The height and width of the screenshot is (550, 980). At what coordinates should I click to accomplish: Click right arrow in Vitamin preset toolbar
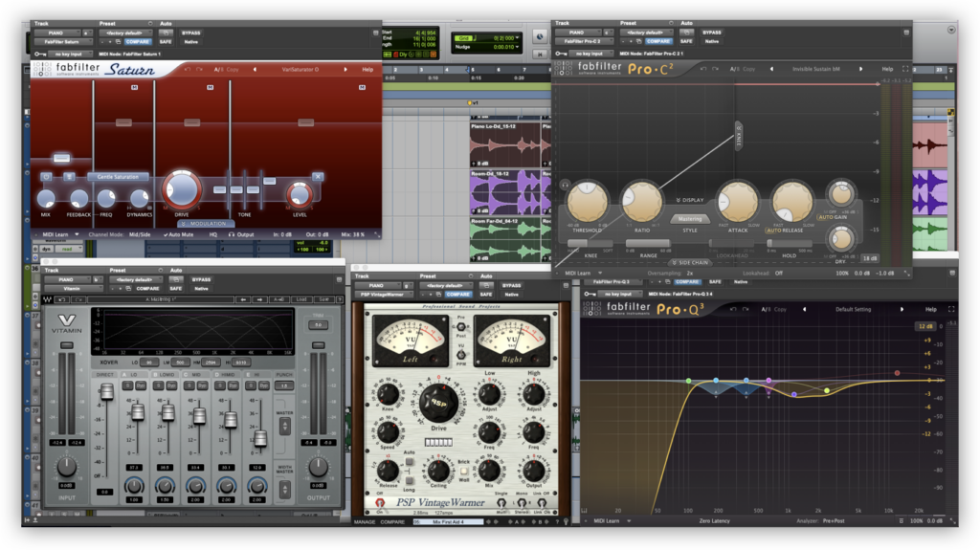pyautogui.click(x=260, y=299)
